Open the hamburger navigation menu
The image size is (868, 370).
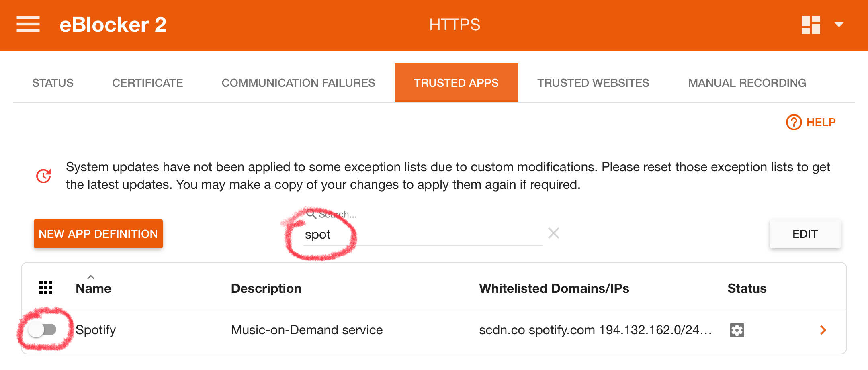pyautogui.click(x=28, y=25)
